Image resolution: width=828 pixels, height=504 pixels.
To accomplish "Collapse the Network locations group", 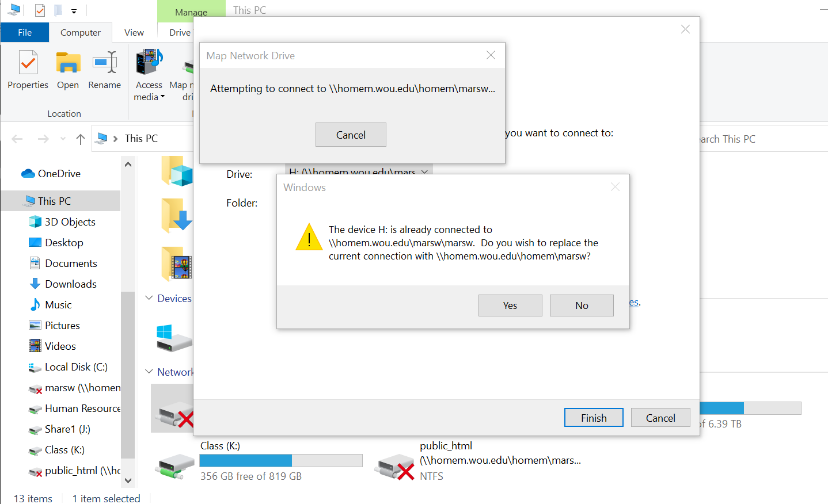I will [149, 372].
